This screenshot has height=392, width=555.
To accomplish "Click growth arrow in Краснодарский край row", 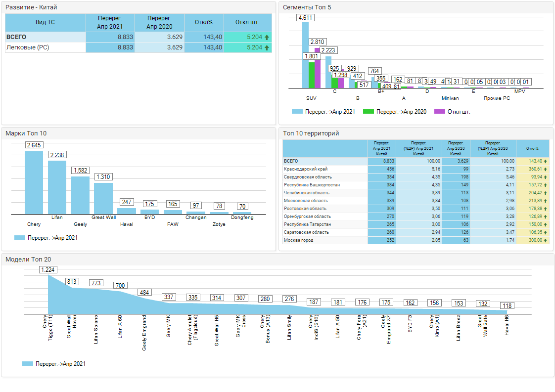I will (x=546, y=169).
